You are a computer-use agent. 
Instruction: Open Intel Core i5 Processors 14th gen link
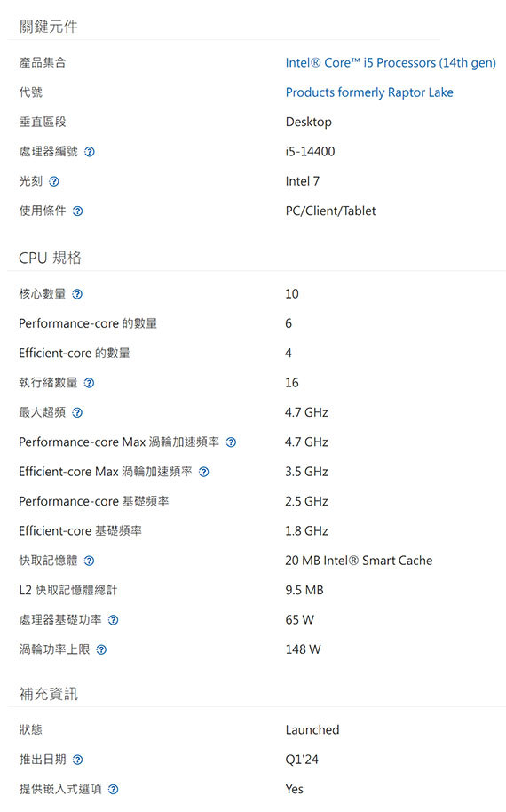[391, 63]
